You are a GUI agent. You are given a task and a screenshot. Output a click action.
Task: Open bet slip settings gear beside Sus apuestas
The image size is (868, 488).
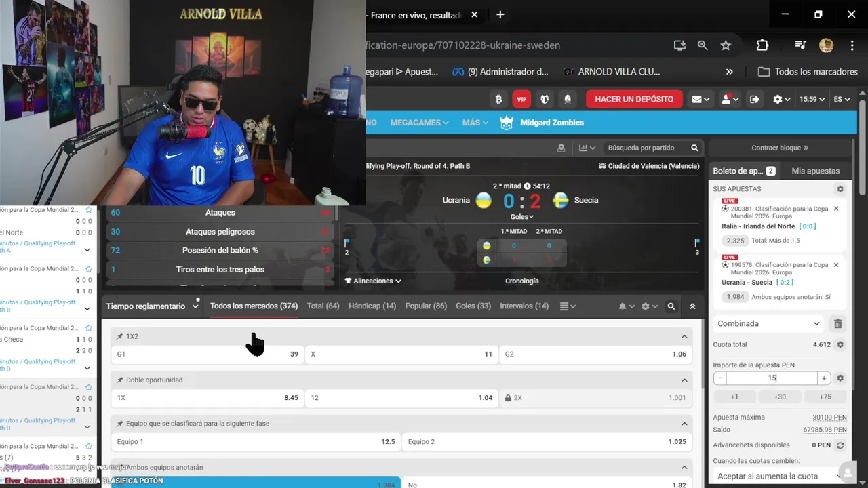pyautogui.click(x=840, y=189)
